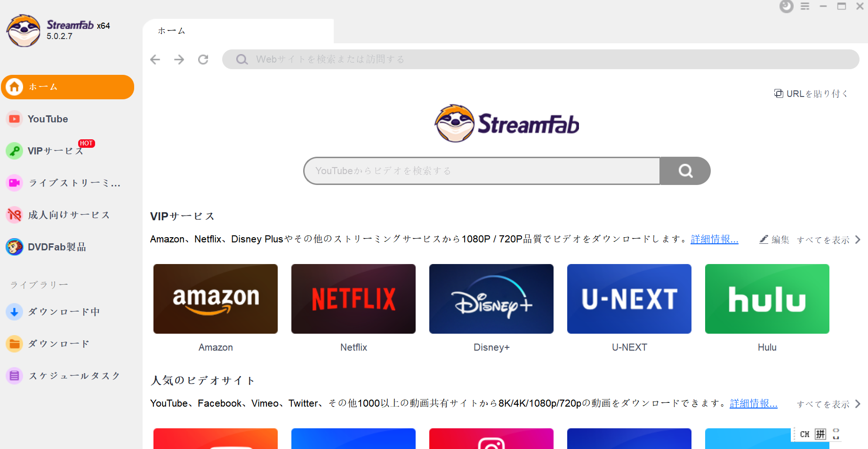
Task: Click the Hulu label under tile
Action: [767, 347]
